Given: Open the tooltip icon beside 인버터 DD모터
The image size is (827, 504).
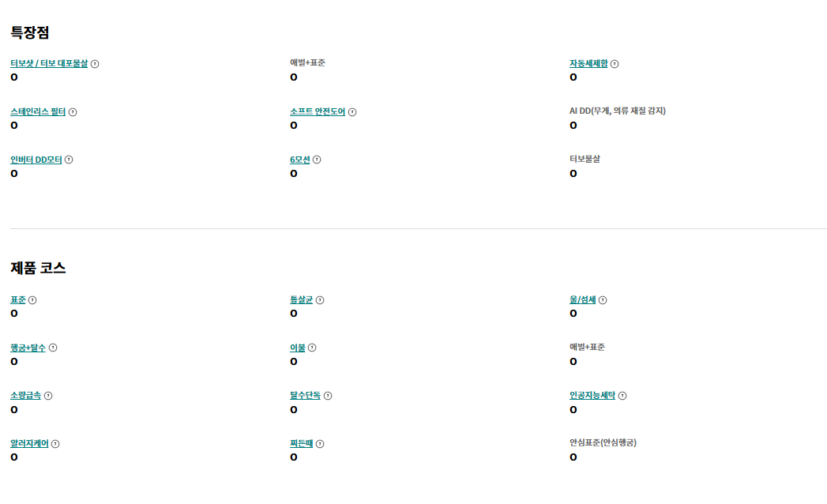Looking at the screenshot, I should click(69, 160).
